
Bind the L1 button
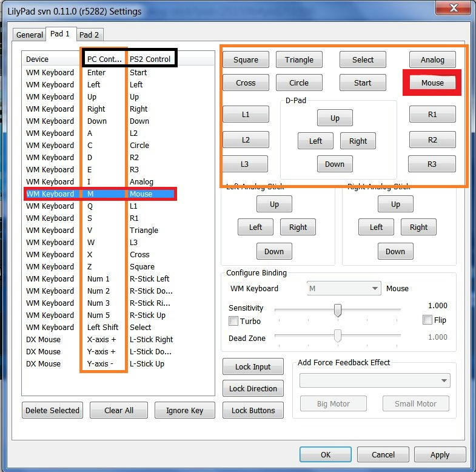tap(246, 114)
